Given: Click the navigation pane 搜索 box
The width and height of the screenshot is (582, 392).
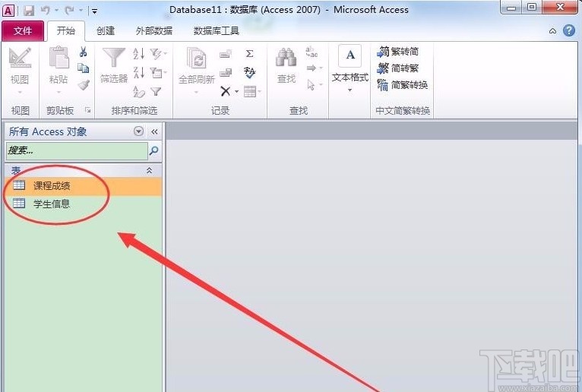Looking at the screenshot, I should 77,150.
